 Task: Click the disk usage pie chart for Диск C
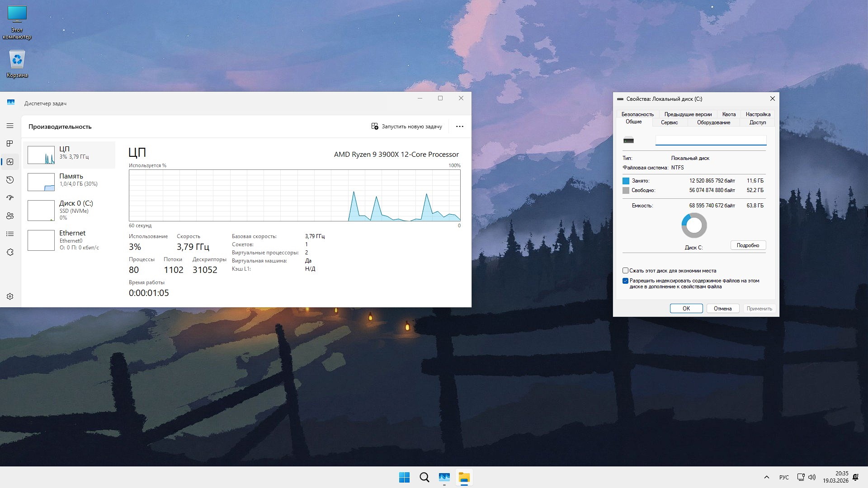pos(694,225)
